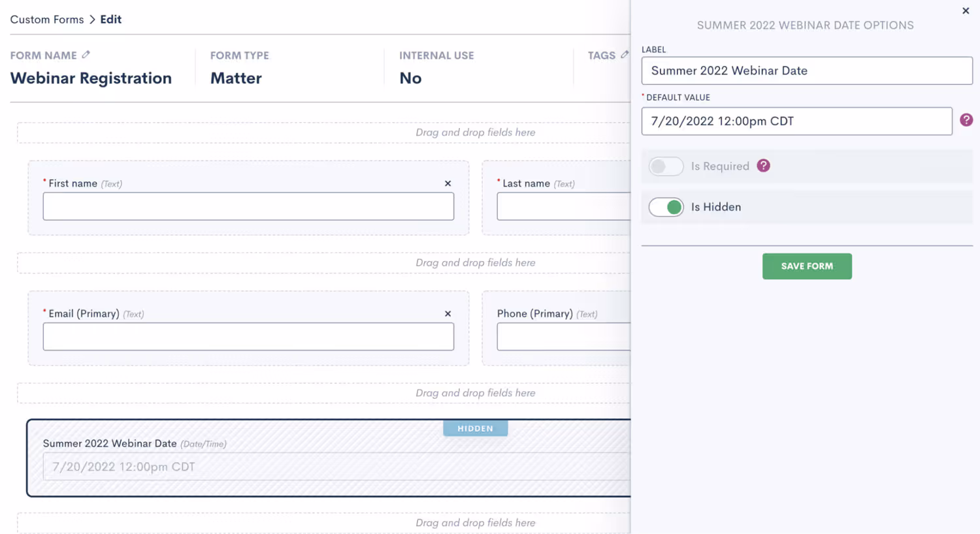This screenshot has height=534, width=980.
Task: Remove the Email (Primary) field
Action: pyautogui.click(x=448, y=314)
